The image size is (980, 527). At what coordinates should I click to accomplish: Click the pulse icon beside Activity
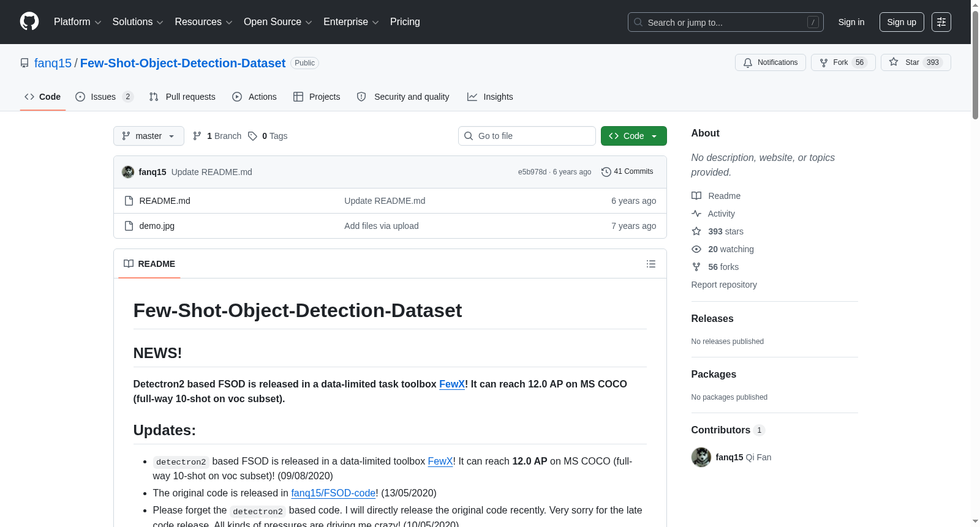tap(696, 214)
